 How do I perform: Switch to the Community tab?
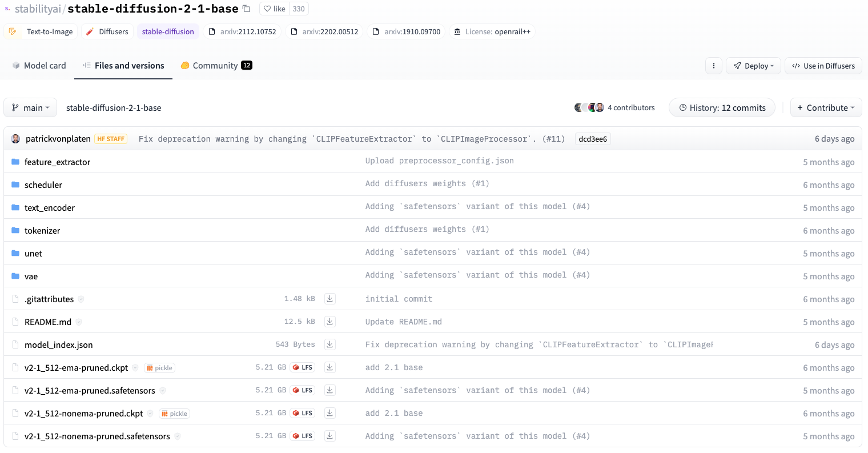tap(216, 66)
